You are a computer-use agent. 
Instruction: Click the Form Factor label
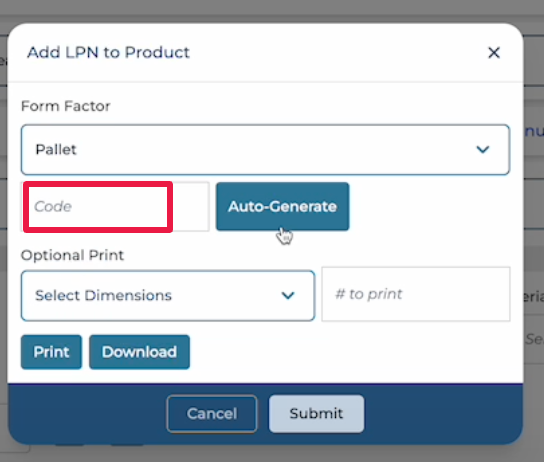pos(66,106)
